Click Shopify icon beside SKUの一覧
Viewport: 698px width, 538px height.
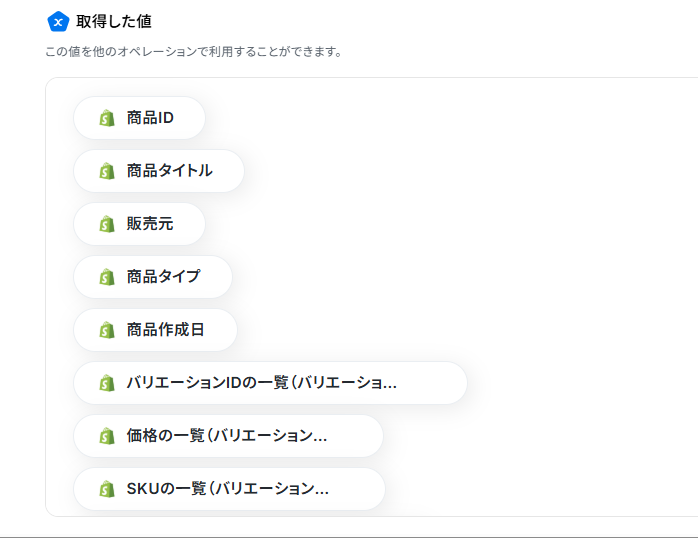coord(107,489)
